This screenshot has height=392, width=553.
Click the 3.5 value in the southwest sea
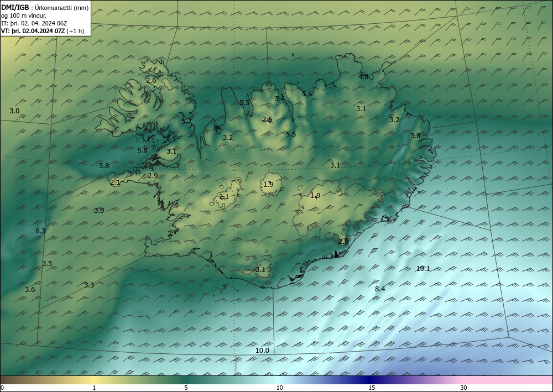pyautogui.click(x=47, y=264)
